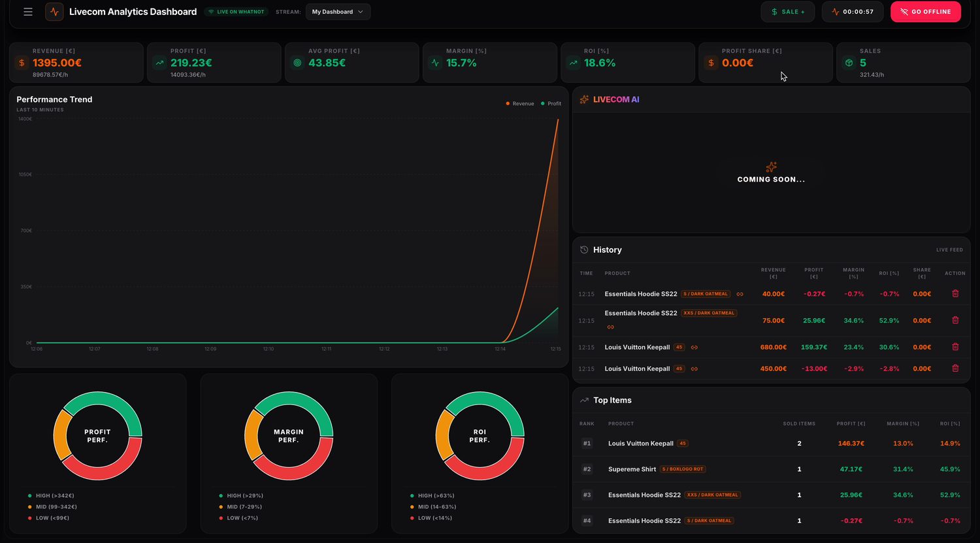Delete the 40.00€ Essentials Hoodie sale
Screen dimensions: 980x543
coord(955,294)
